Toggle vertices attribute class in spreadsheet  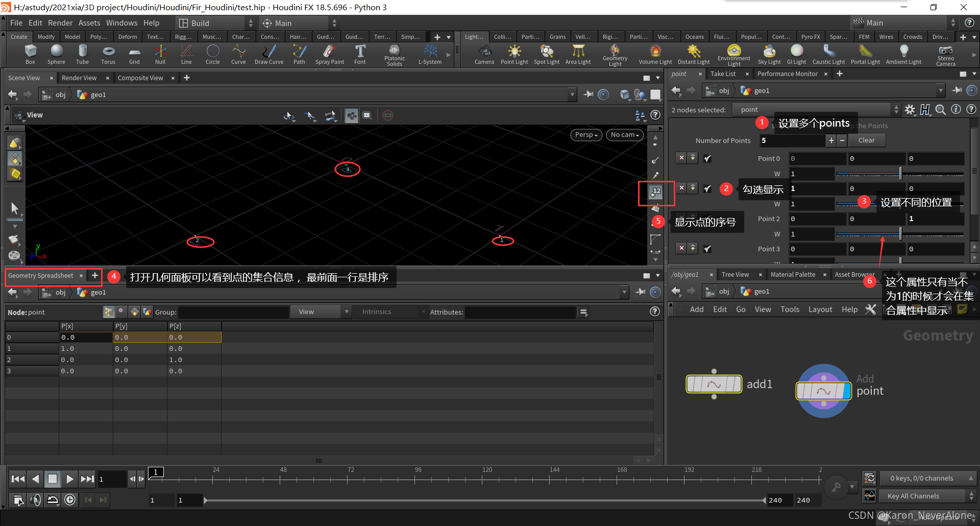tap(121, 311)
